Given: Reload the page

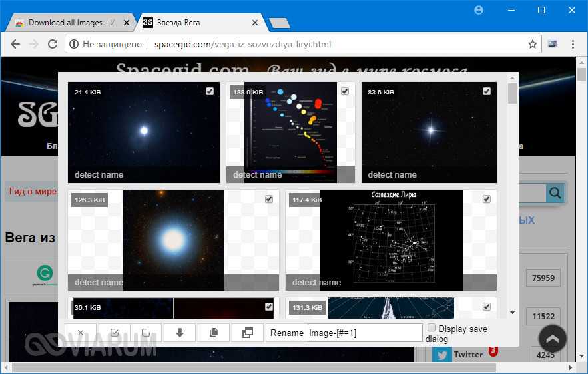Looking at the screenshot, I should click(x=53, y=45).
